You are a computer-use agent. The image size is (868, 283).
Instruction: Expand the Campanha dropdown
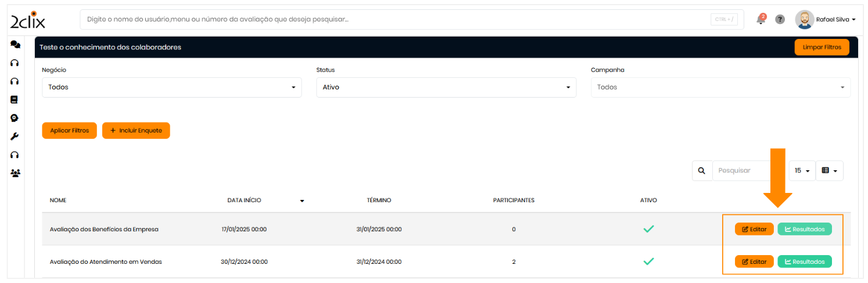click(720, 87)
